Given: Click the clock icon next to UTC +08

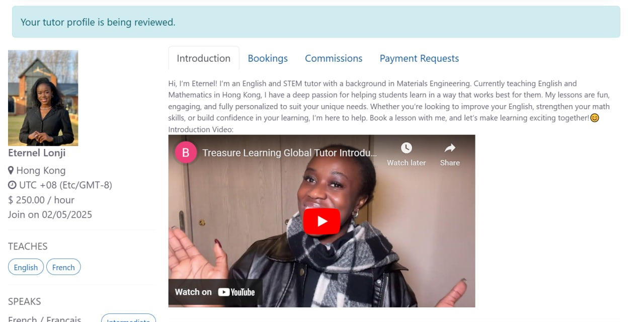Looking at the screenshot, I should pyautogui.click(x=12, y=185).
